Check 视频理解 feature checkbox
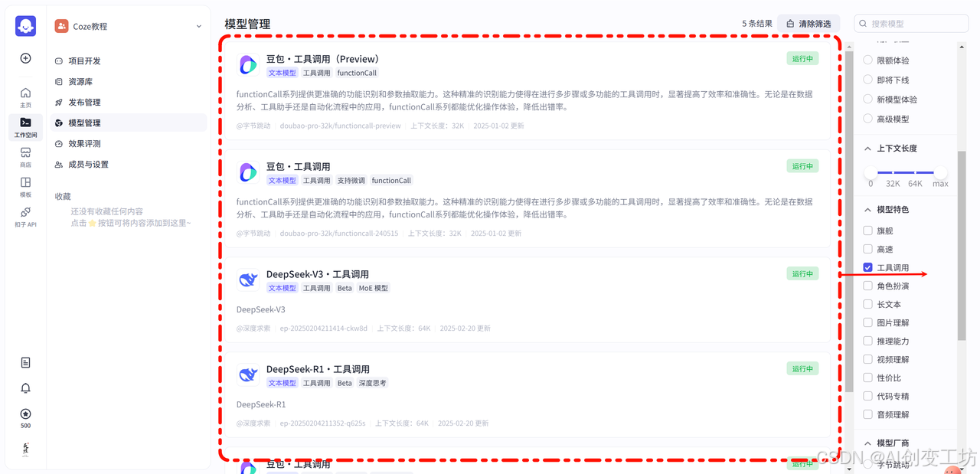The width and height of the screenshot is (980, 474). tap(867, 359)
